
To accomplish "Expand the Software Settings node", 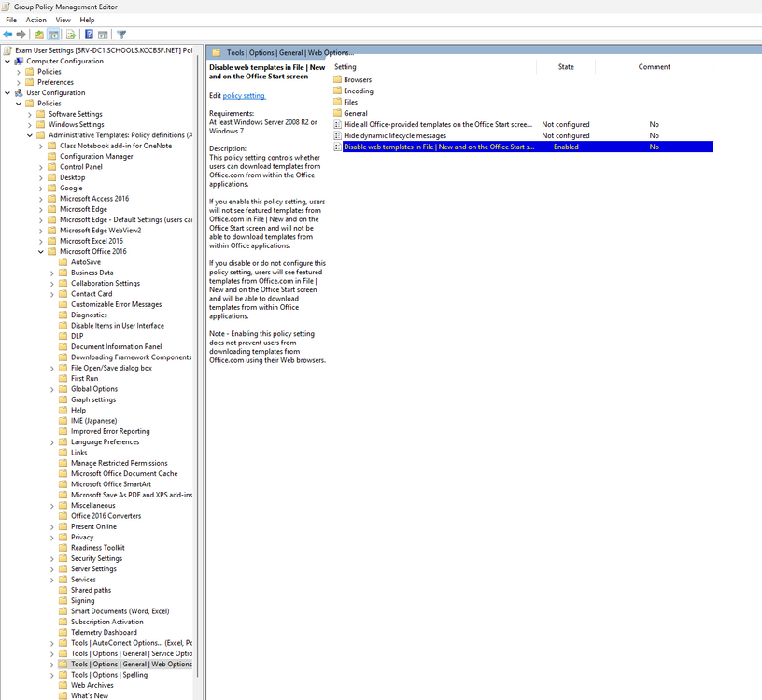I will pos(30,114).
